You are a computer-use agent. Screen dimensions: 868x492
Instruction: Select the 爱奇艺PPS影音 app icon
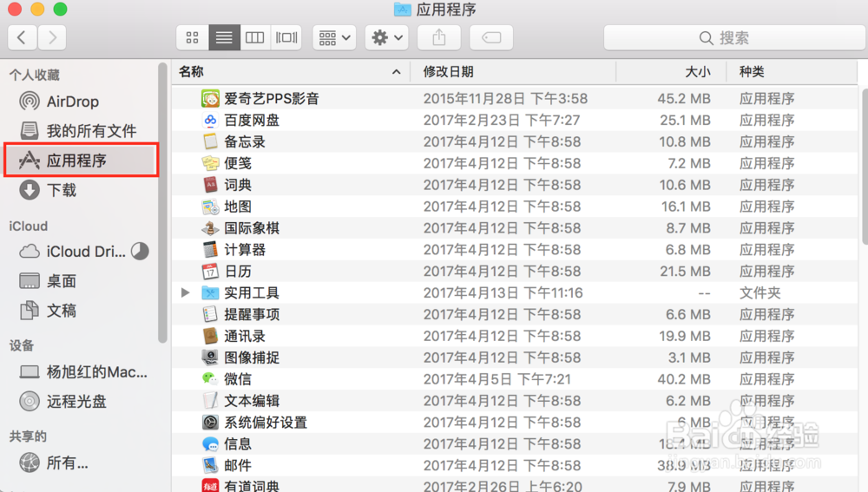click(210, 99)
